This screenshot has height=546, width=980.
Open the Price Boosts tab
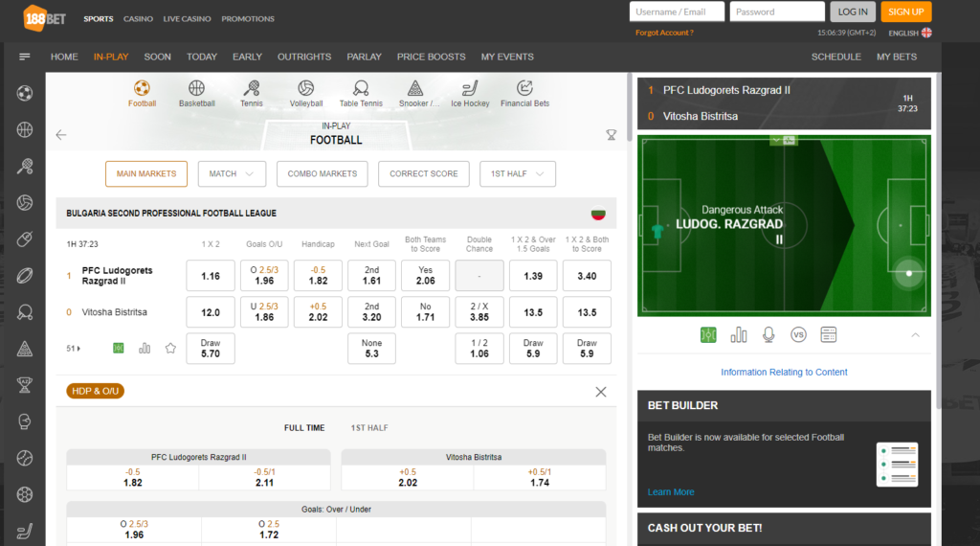click(x=431, y=57)
